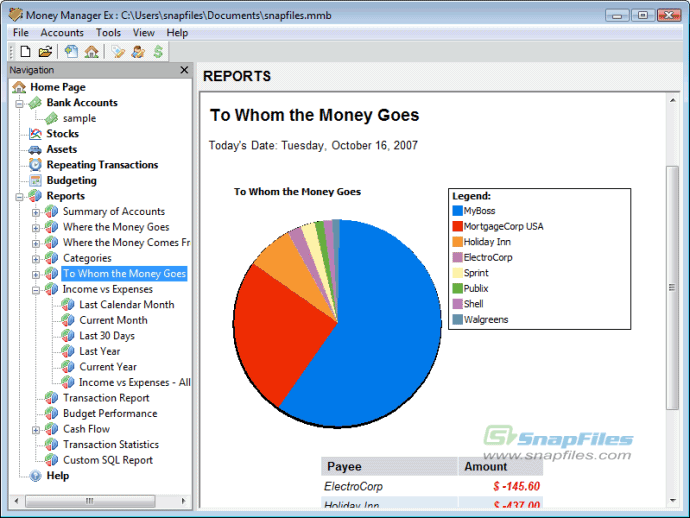Click the money icon beside Bank Accounts
The image size is (690, 518).
click(x=35, y=103)
